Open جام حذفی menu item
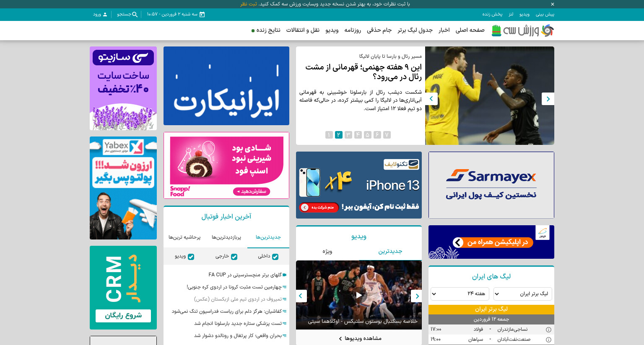This screenshot has width=644, height=345. [x=379, y=30]
